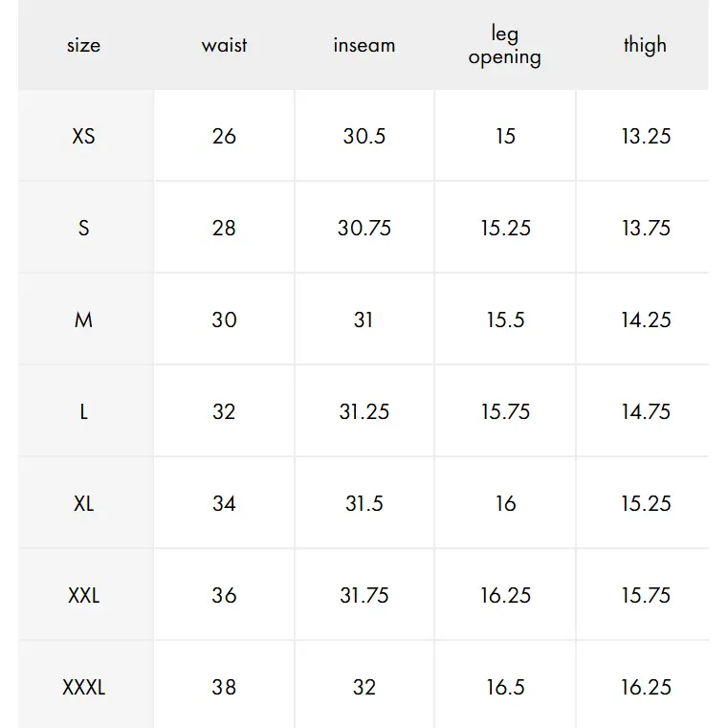Select the XXL size row label
This screenshot has height=728, width=728.
84,595
